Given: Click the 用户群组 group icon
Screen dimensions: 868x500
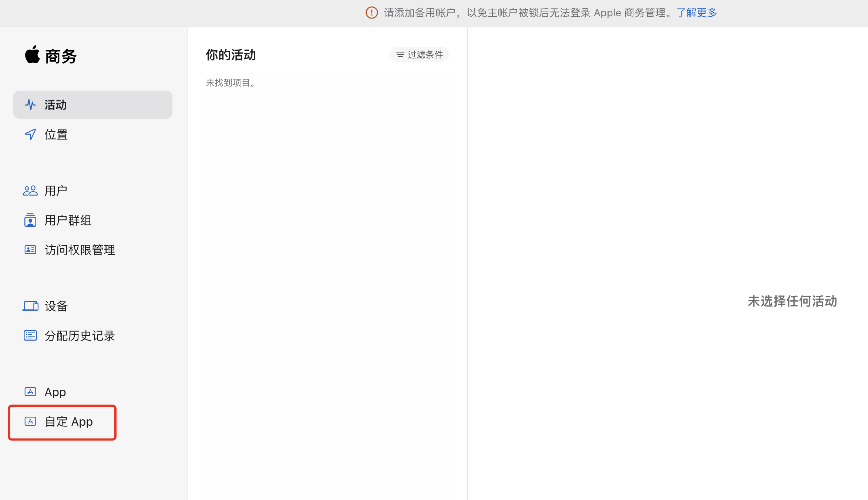Looking at the screenshot, I should click(x=30, y=220).
